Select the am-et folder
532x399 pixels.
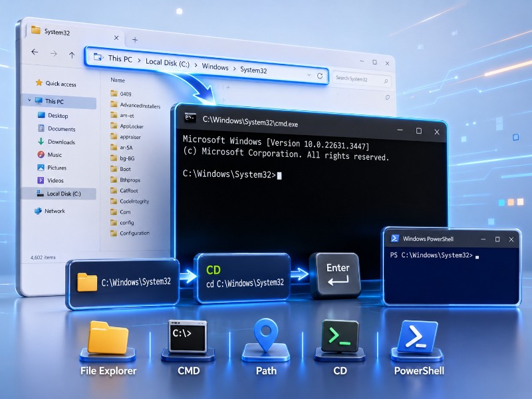122,115
